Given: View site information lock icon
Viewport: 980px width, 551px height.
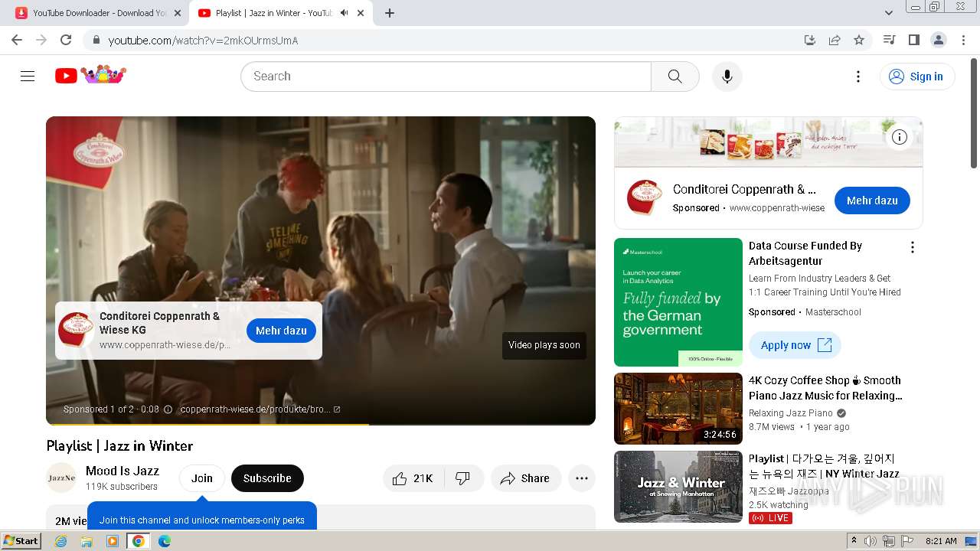Looking at the screenshot, I should [x=96, y=40].
